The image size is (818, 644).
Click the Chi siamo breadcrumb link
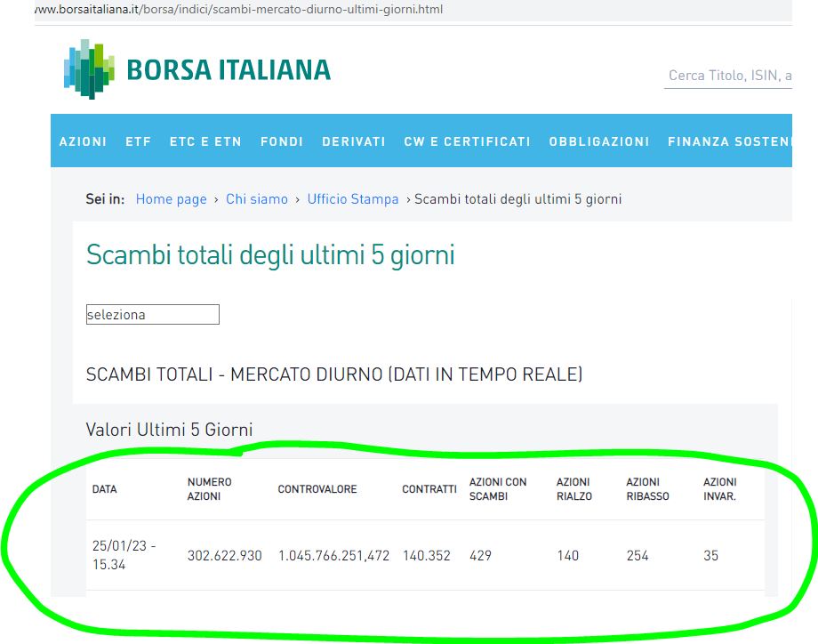pyautogui.click(x=257, y=199)
